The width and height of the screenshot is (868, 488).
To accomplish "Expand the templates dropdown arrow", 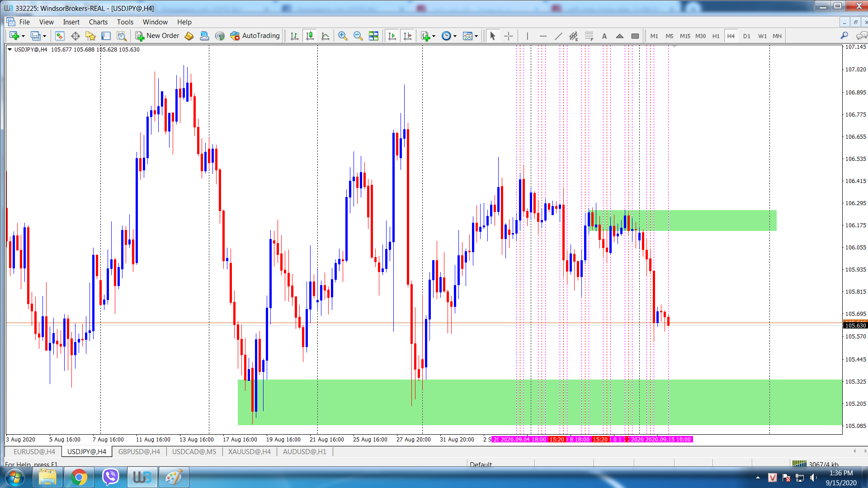I will [476, 36].
